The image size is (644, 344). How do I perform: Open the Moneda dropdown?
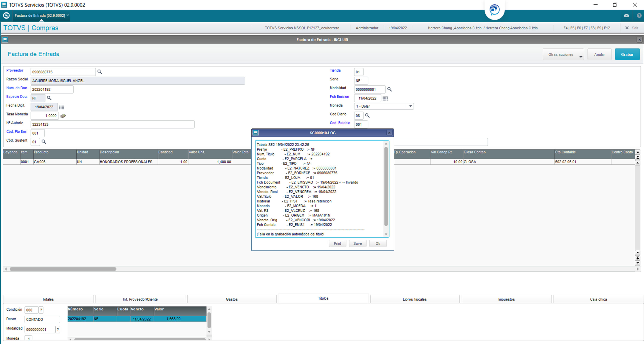click(x=410, y=106)
